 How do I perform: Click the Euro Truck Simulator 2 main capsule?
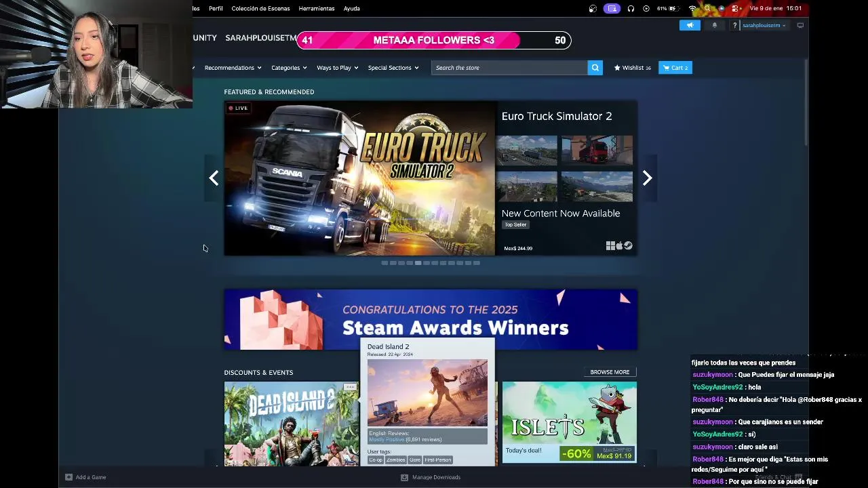point(359,178)
